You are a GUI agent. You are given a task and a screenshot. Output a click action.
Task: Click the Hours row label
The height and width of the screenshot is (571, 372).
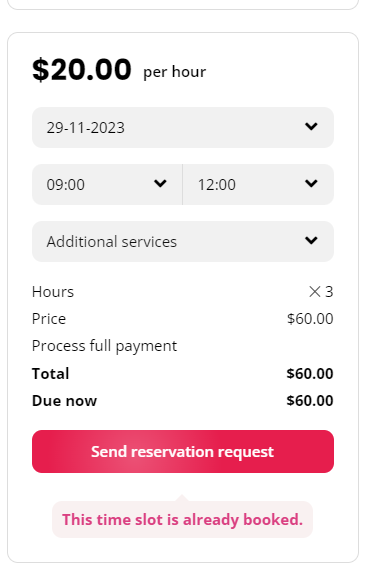(53, 292)
